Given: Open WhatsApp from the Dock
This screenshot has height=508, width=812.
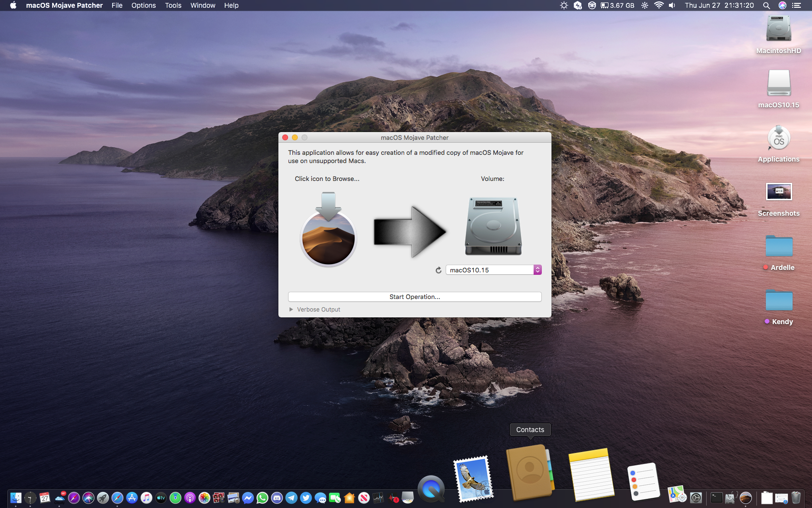Looking at the screenshot, I should (x=262, y=497).
